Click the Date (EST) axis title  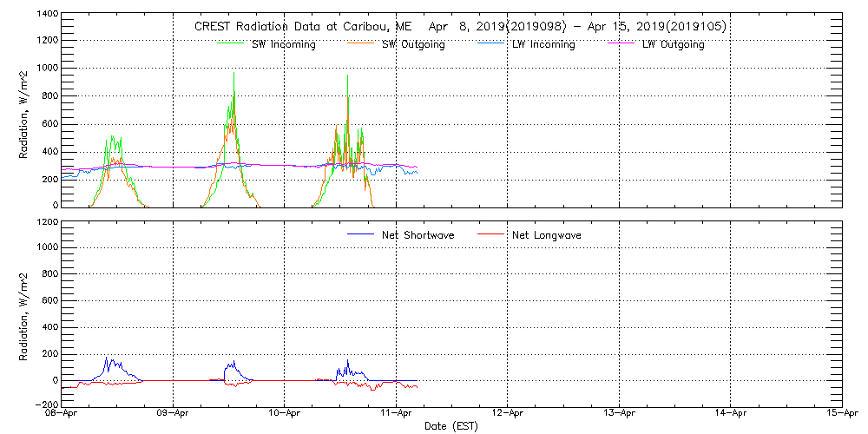(x=451, y=426)
